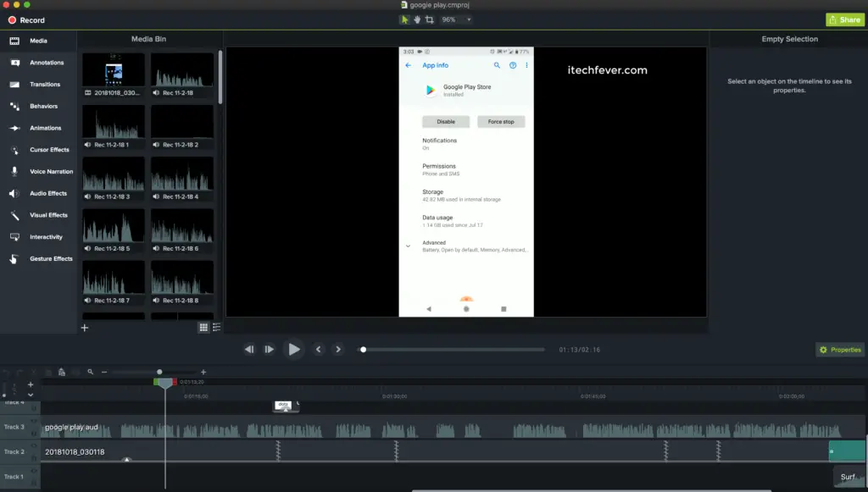The width and height of the screenshot is (868, 492).
Task: Click the large Play button
Action: [x=294, y=350]
